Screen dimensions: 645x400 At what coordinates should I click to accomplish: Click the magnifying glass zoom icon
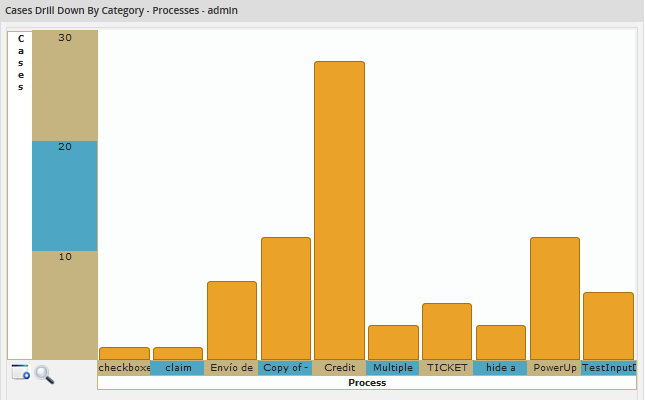pos(44,374)
